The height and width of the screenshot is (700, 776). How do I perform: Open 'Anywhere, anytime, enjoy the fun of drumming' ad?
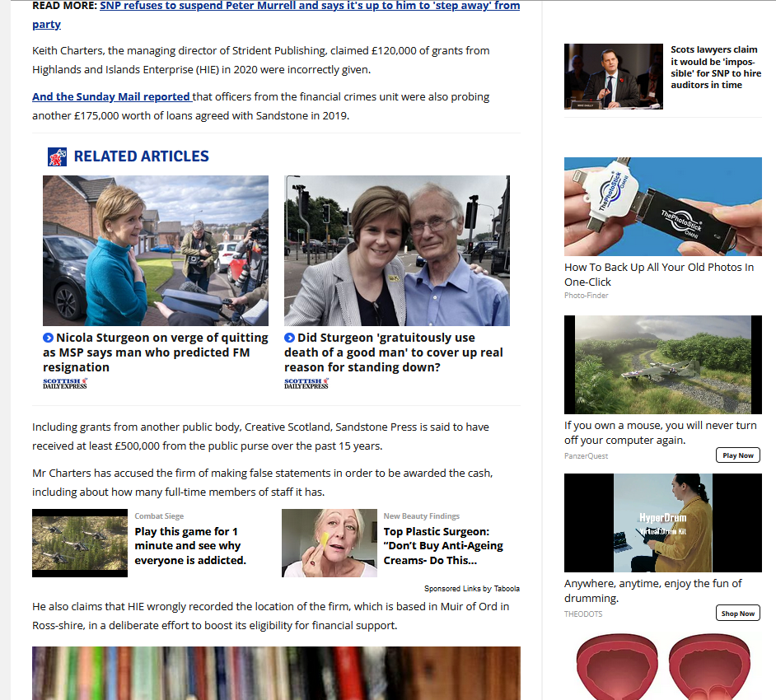652,590
